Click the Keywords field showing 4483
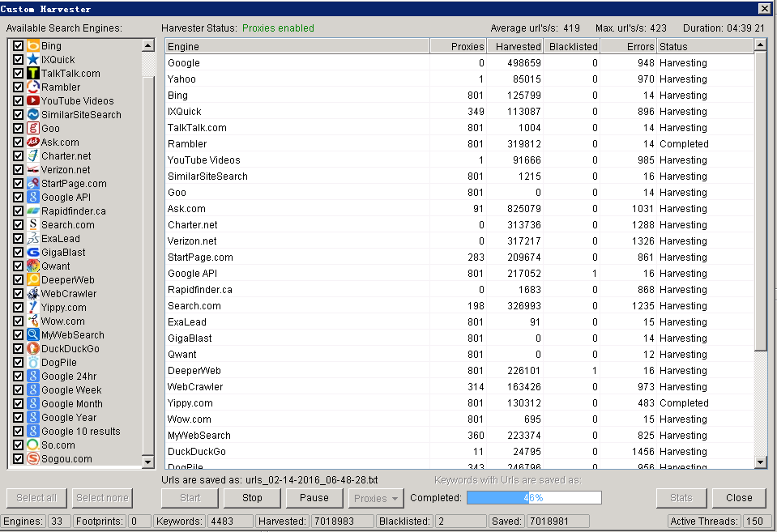The image size is (777, 532). (229, 521)
